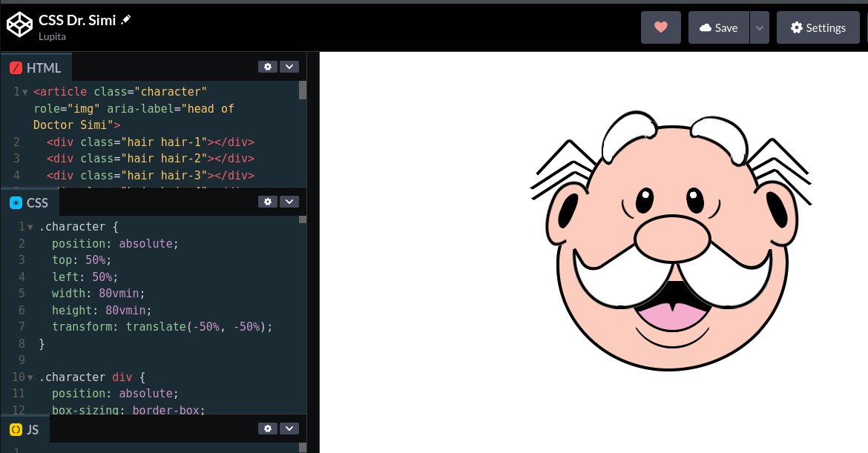Image resolution: width=868 pixels, height=453 pixels.
Task: Click the JS editor scrollbar thumb
Action: [302, 448]
